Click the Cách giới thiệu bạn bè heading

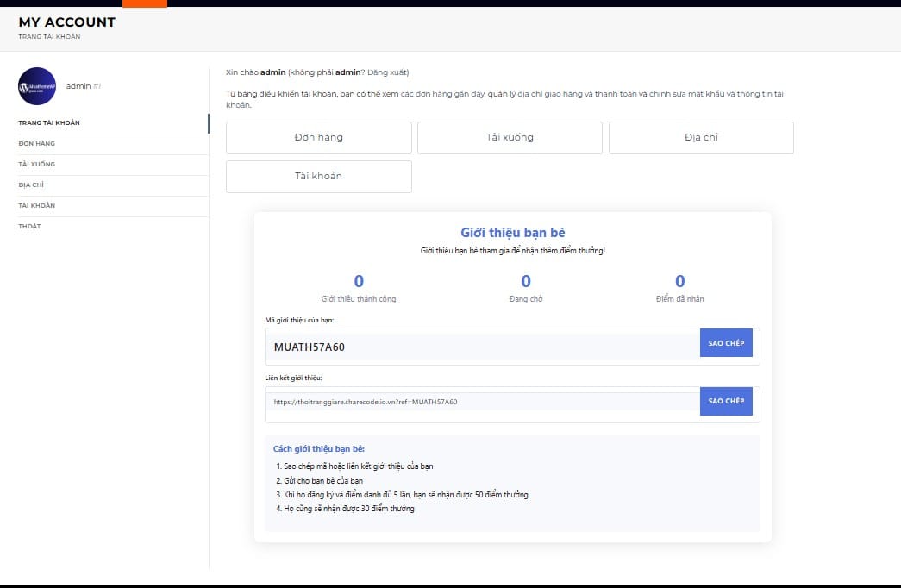pos(319,449)
